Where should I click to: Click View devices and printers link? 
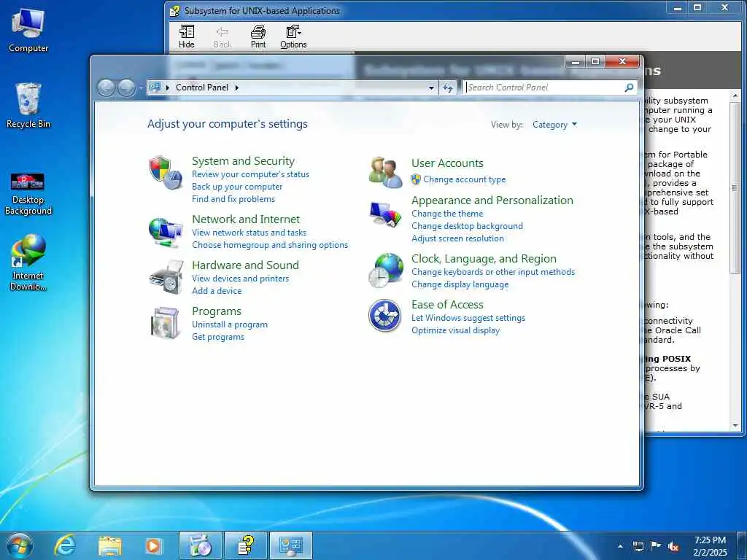tap(241, 278)
